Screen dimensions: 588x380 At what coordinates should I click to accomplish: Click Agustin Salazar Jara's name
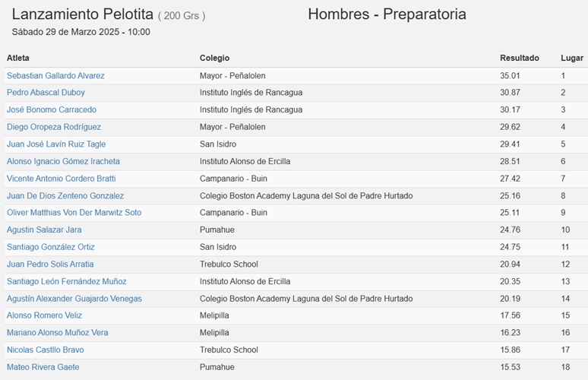tap(44, 230)
